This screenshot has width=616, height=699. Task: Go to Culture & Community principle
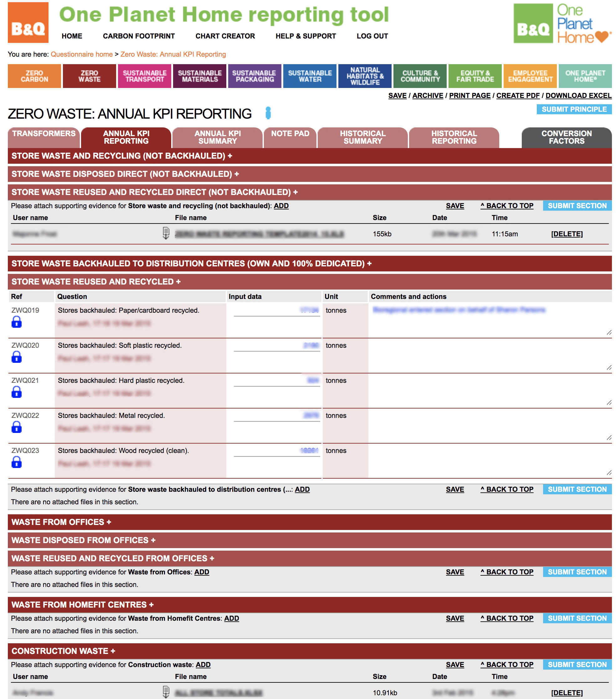tap(420, 76)
